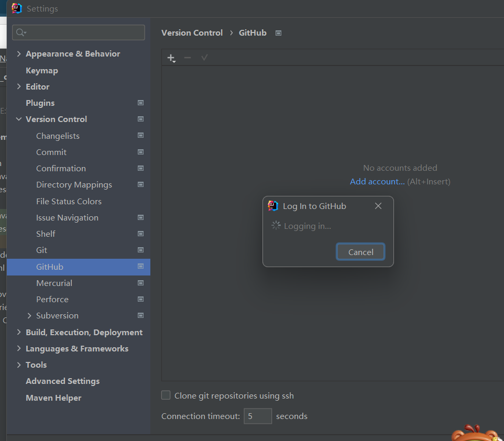Click the search magnifier icon in settings
Viewport: 504px width, 441px height.
21,32
